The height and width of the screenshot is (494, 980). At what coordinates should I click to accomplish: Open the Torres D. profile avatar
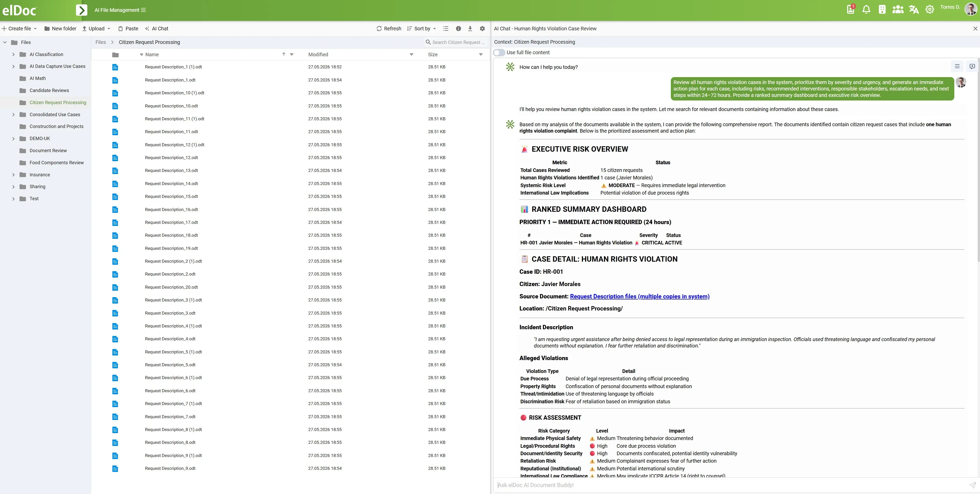[970, 9]
